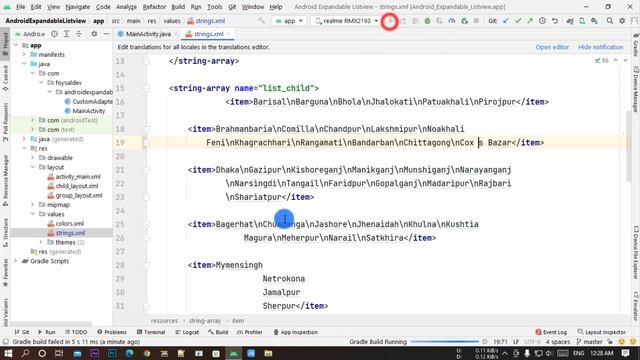The height and width of the screenshot is (360, 640).
Task: Collapse the java folder in project tree
Action: (24, 64)
